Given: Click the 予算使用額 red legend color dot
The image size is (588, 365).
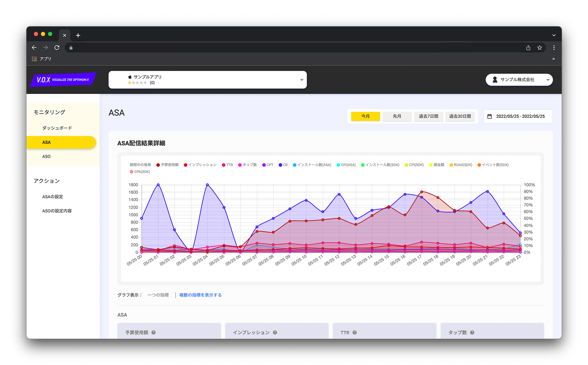Looking at the screenshot, I should click(158, 165).
